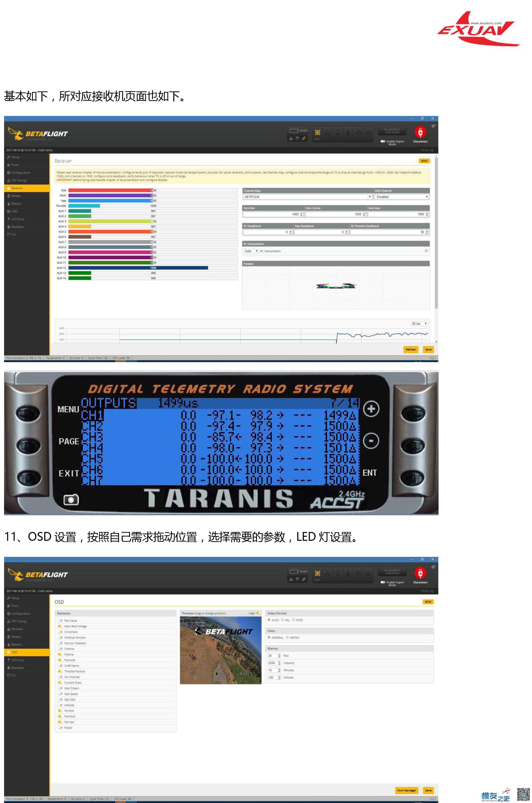Click the Refresh button in Receiver window
Viewport: 532px width, 803px height.
click(x=411, y=349)
